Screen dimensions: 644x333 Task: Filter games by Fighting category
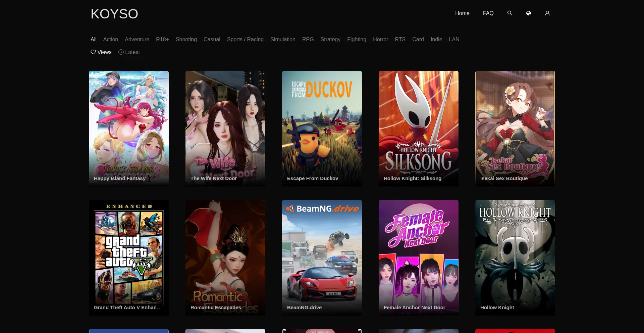coord(357,39)
